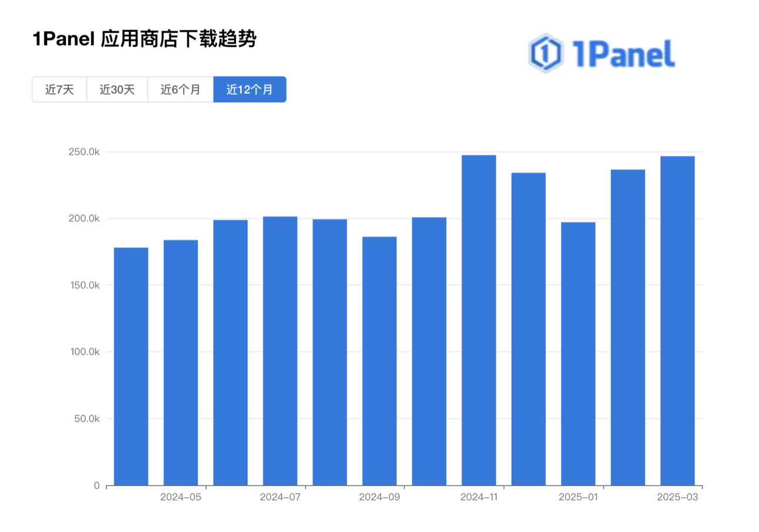Screen dimensions: 759x532
Task: Click the 250.0k y-axis label
Action: pyautogui.click(x=85, y=152)
